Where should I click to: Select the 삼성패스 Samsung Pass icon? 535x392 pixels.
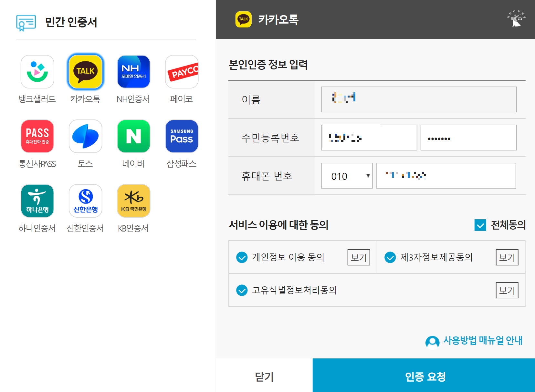click(x=182, y=136)
